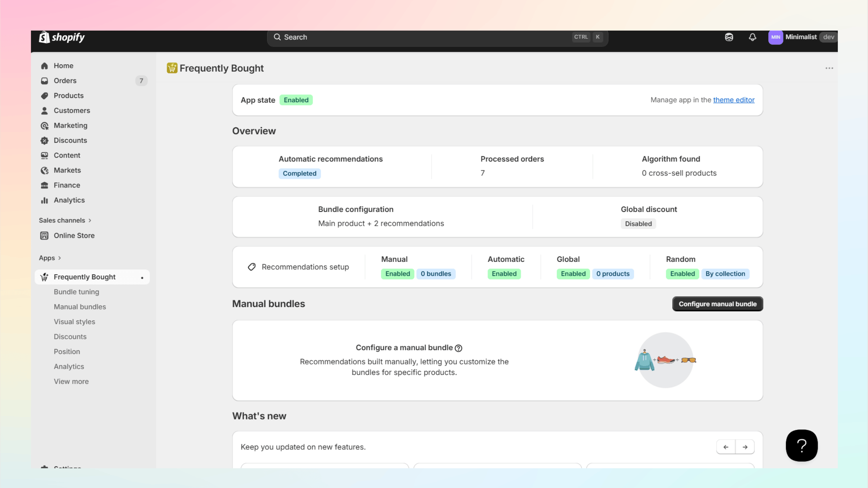The width and height of the screenshot is (868, 488).
Task: Click the search magnifier icon
Action: [277, 37]
